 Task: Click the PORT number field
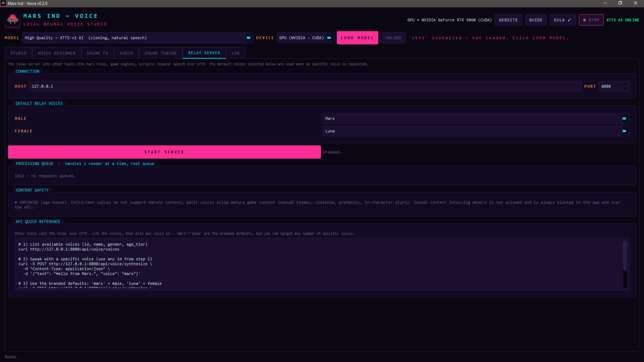[611, 86]
